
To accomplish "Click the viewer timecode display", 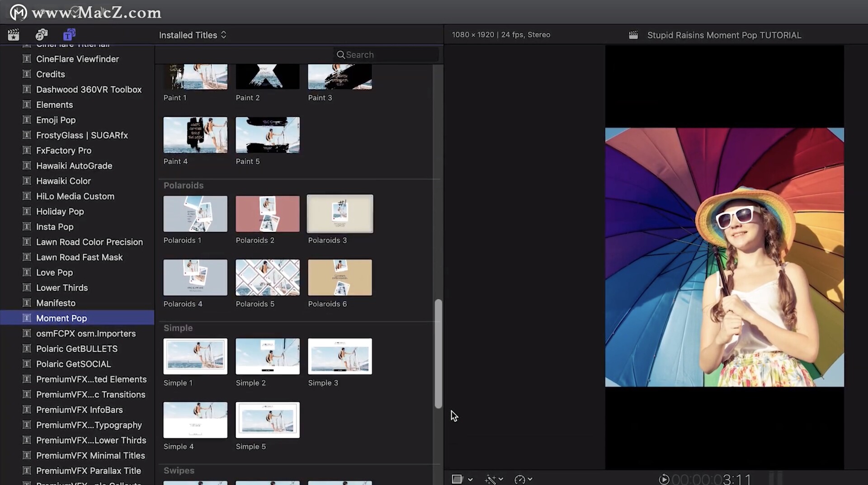I will coord(711,479).
